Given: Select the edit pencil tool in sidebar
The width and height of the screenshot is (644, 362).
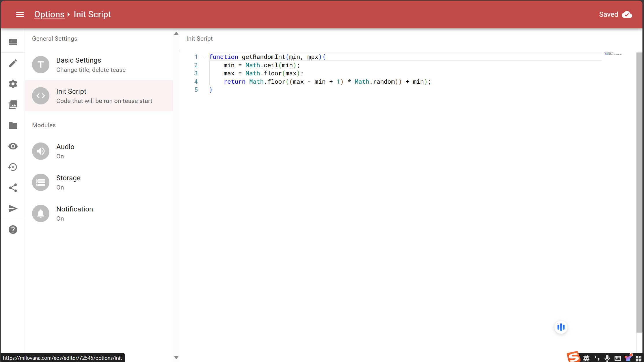Looking at the screenshot, I should (x=13, y=63).
